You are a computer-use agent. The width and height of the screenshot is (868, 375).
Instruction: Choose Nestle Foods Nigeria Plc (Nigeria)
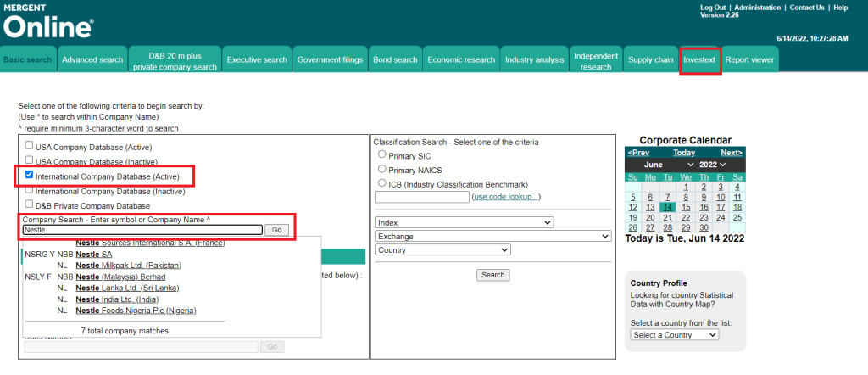tap(136, 311)
